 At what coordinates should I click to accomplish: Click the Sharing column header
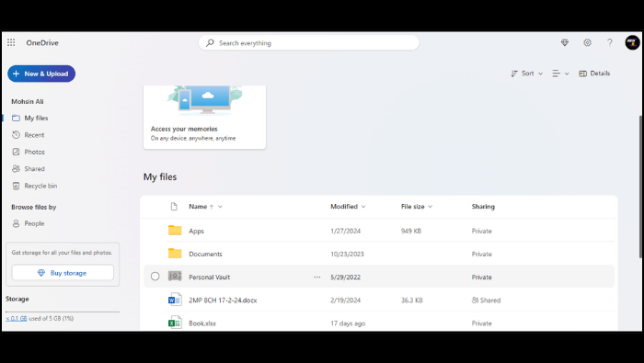pyautogui.click(x=483, y=207)
